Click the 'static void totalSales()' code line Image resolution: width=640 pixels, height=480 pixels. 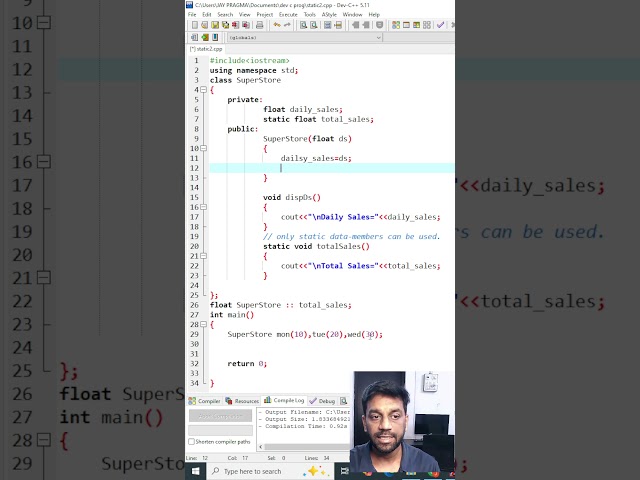click(316, 247)
